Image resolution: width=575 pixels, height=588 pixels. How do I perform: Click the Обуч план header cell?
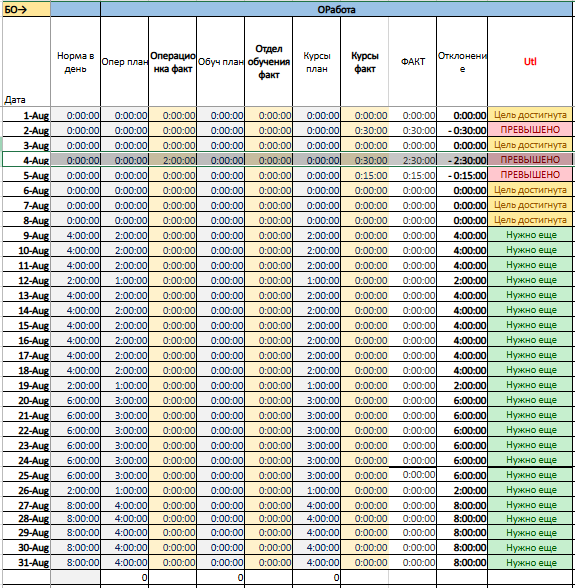pyautogui.click(x=221, y=62)
